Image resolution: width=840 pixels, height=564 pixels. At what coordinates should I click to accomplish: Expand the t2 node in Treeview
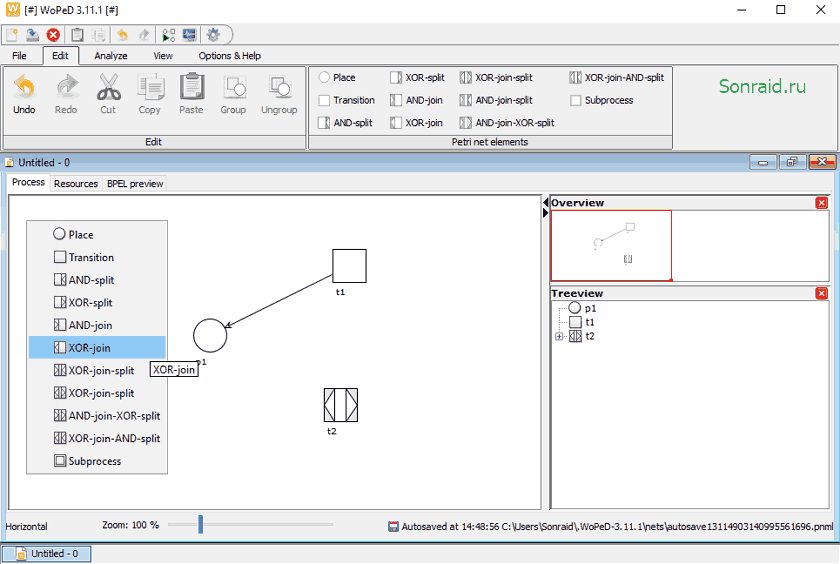[559, 336]
